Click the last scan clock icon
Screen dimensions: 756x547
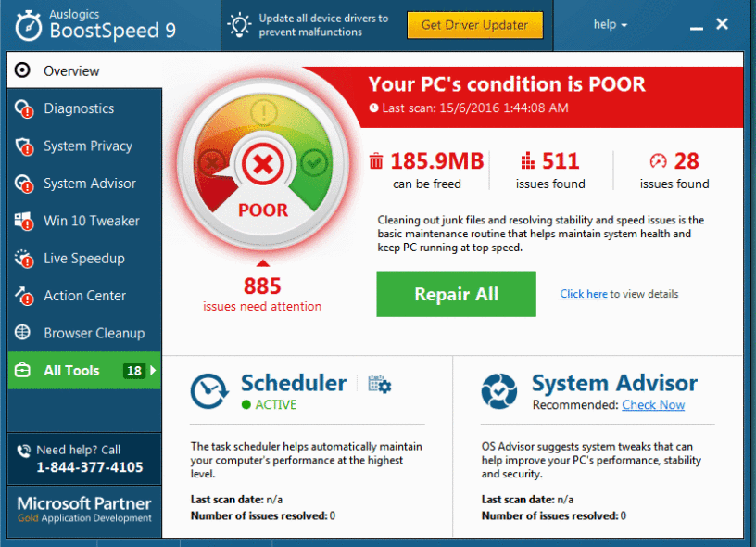click(373, 108)
